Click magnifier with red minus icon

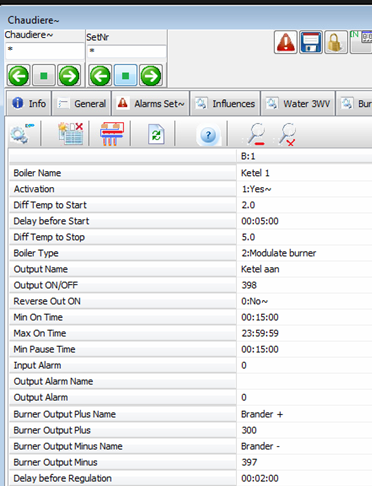256,134
